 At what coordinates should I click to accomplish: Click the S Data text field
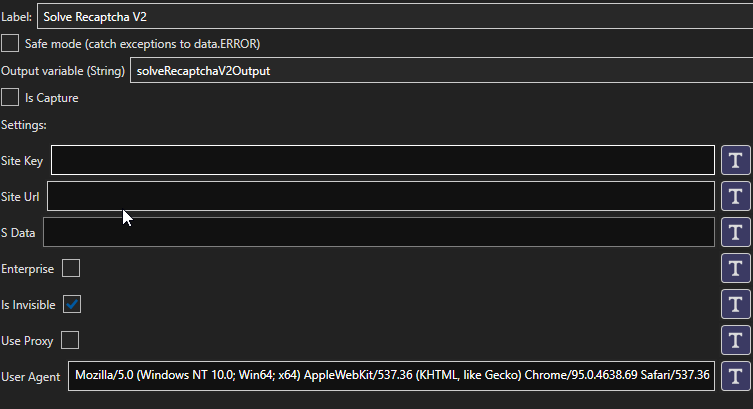pos(379,232)
